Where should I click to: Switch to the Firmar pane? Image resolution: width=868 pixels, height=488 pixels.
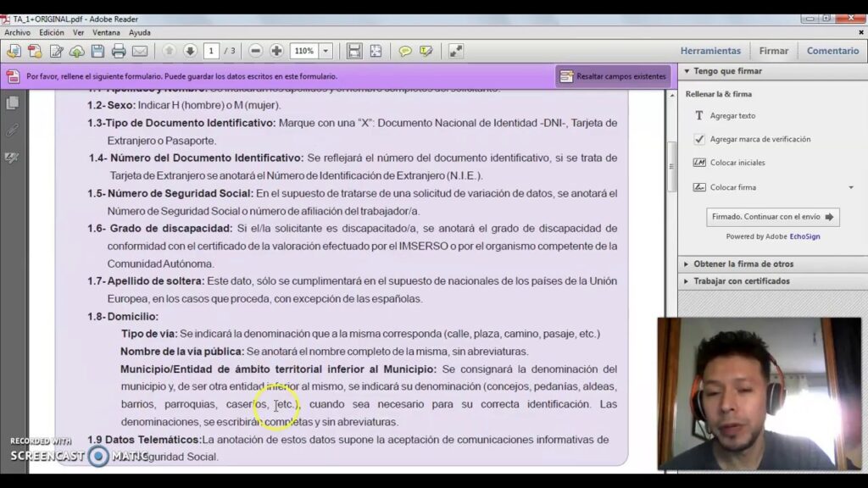[773, 51]
